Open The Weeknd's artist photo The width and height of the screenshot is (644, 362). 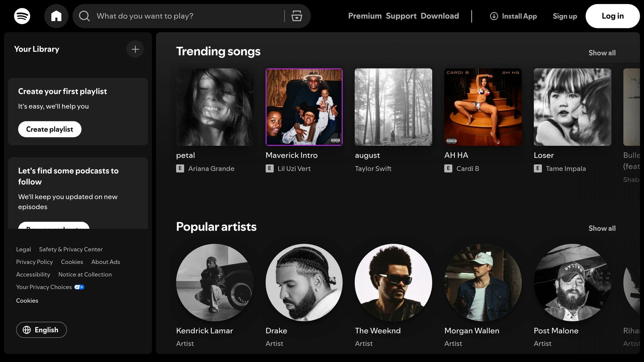coord(393,282)
